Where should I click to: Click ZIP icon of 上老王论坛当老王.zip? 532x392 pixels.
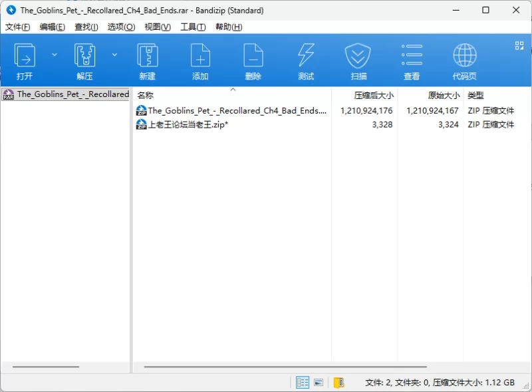tap(141, 124)
